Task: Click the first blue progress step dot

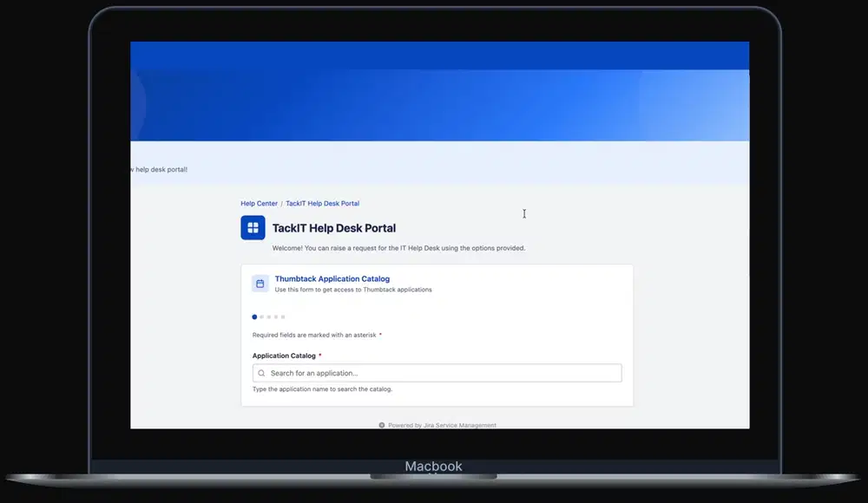Action: tap(254, 317)
